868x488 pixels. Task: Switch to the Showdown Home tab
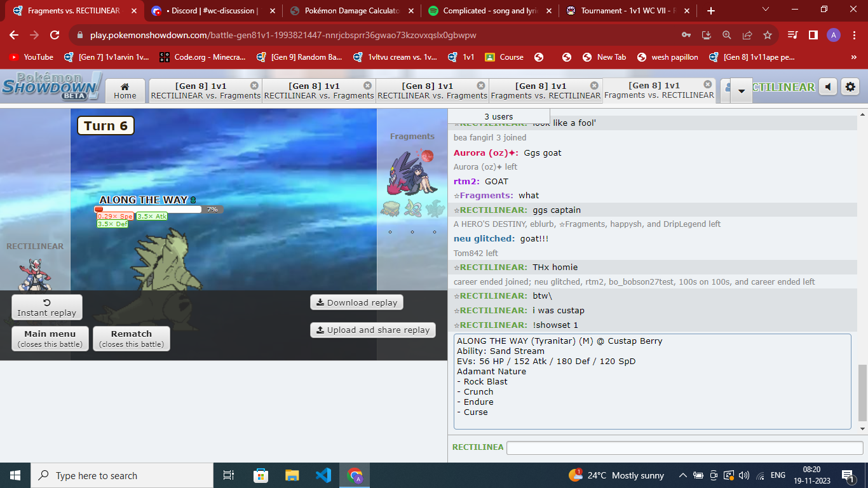[x=125, y=90]
